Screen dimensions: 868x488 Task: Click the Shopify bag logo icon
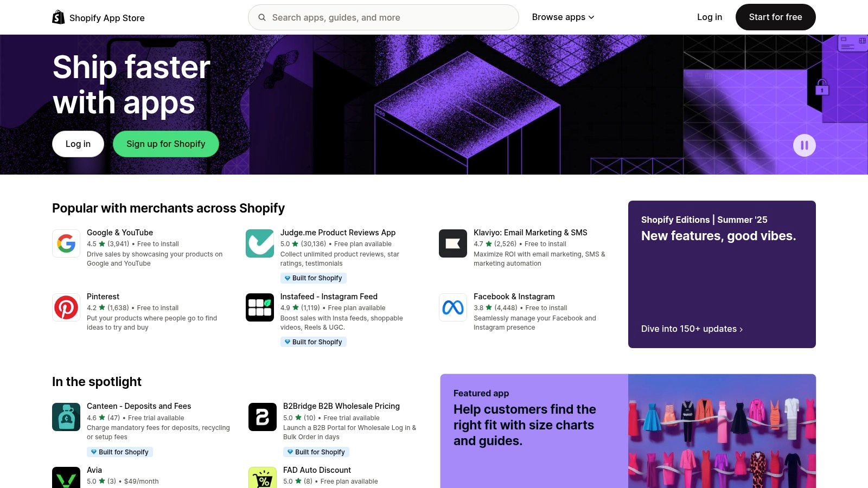(x=58, y=17)
